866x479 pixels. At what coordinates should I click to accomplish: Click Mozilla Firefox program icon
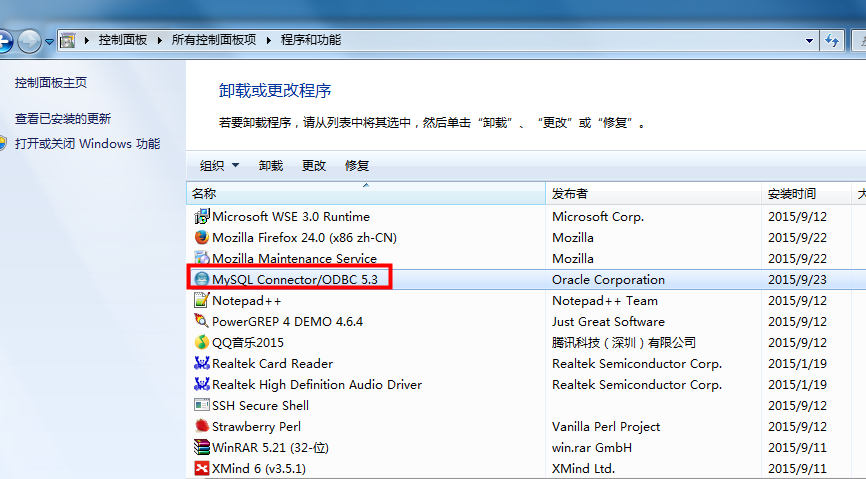(202, 237)
